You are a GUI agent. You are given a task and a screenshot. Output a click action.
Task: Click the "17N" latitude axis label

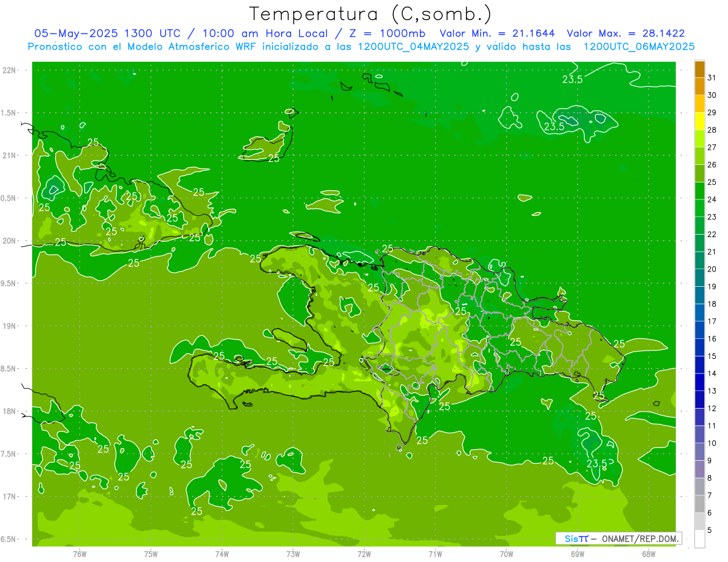click(x=10, y=497)
